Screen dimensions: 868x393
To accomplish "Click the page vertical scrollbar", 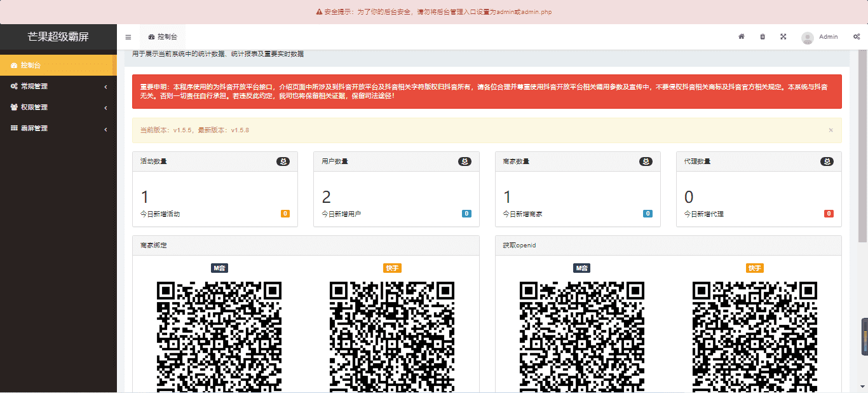I will pos(862,146).
